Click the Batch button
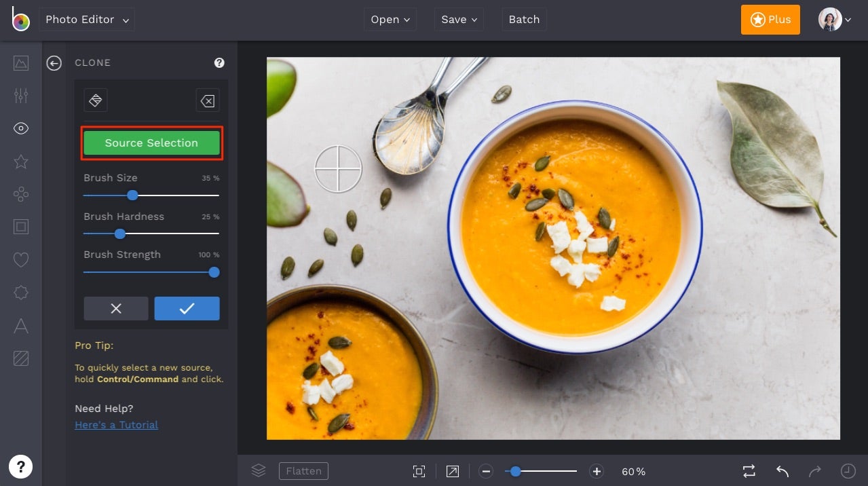 tap(524, 20)
